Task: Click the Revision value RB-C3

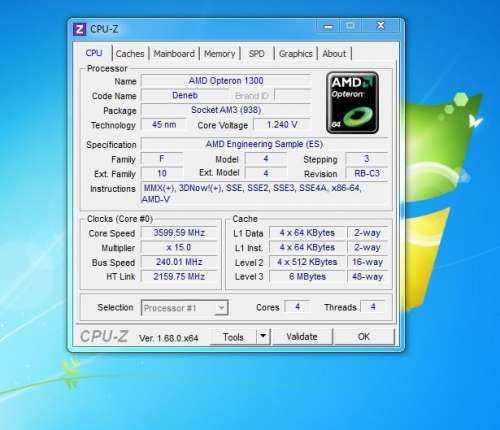Action: pos(367,173)
